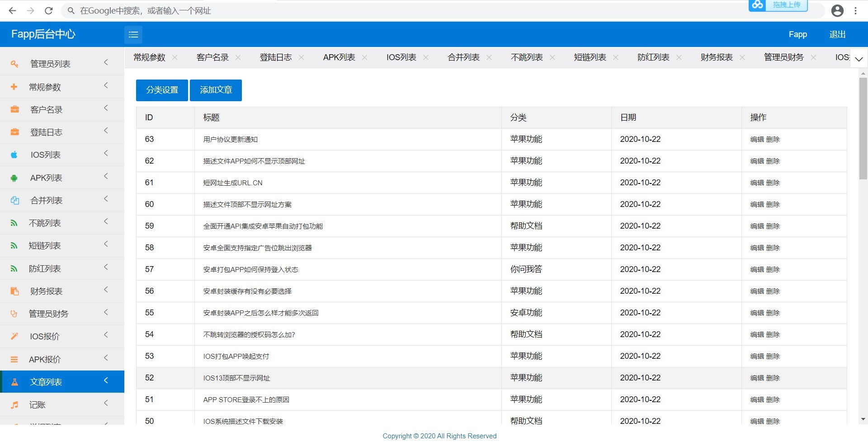
Task: Click the browser reload icon
Action: (x=49, y=11)
